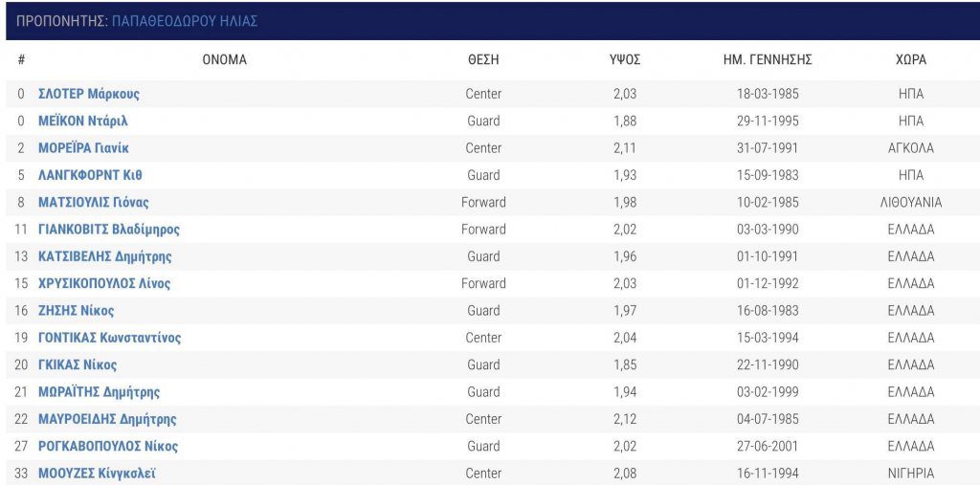Open ΧΡΥΣΙΚΟΠΟΥΛΟΣ Λίνος player link
Viewport: 980px width, 485px height.
point(104,284)
